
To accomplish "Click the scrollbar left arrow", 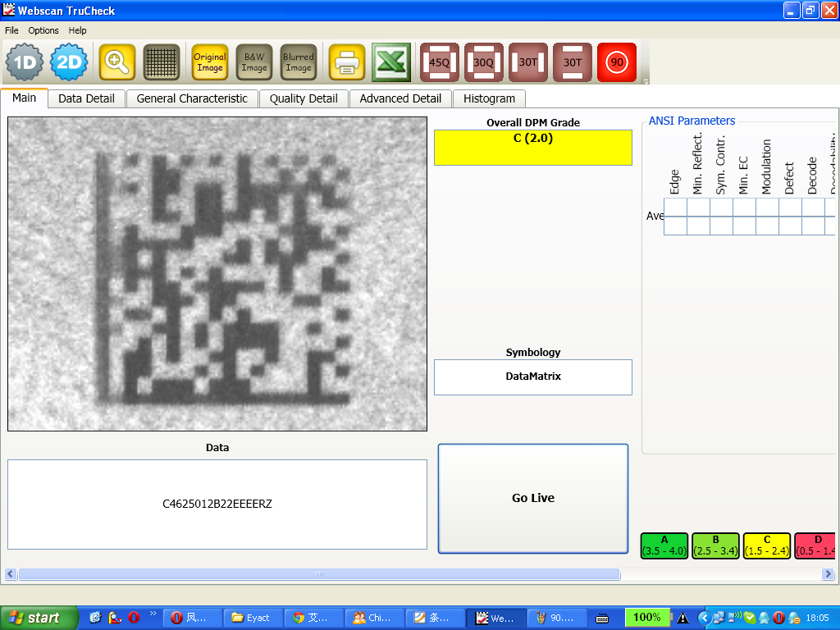I will [x=10, y=574].
